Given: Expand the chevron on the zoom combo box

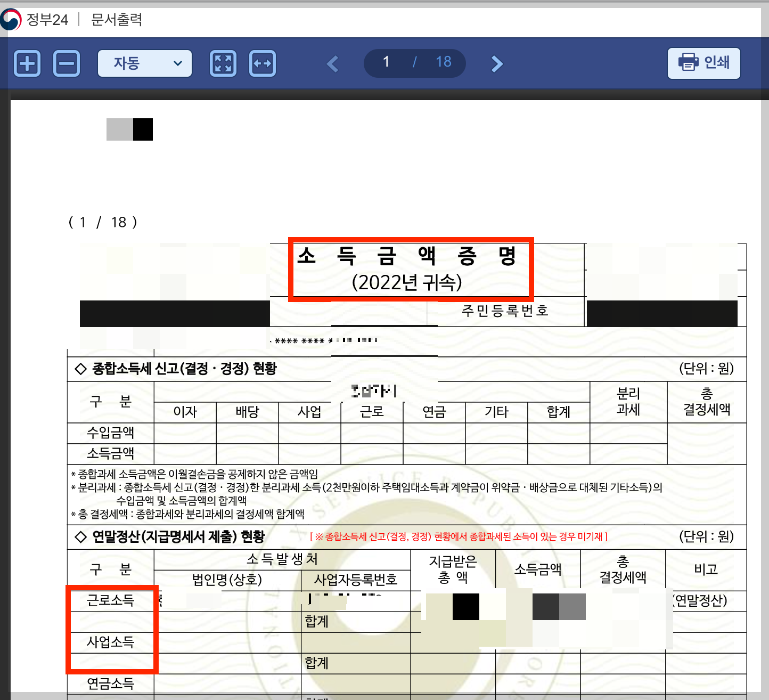Looking at the screenshot, I should [x=178, y=63].
